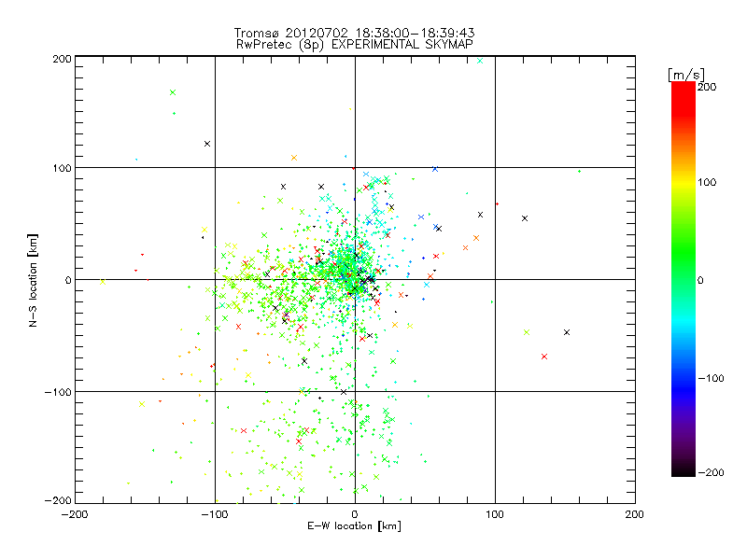Select the black X marker below the upper-left green X
The height and width of the screenshot is (560, 747).
[x=207, y=144]
